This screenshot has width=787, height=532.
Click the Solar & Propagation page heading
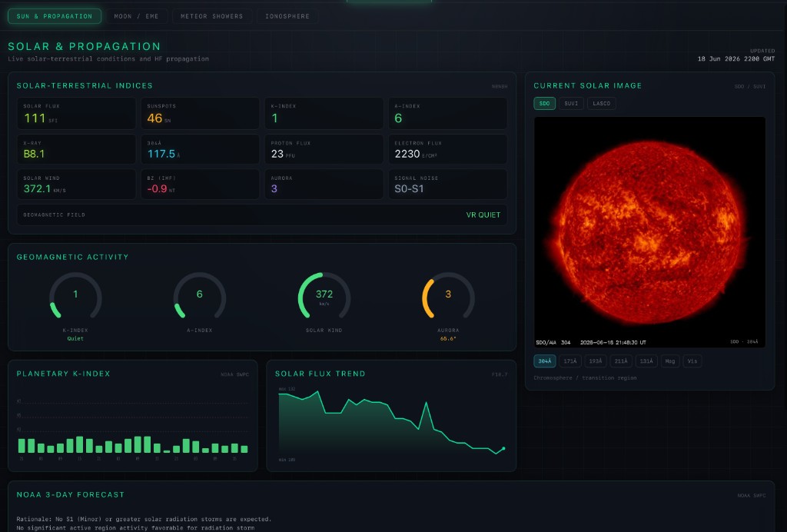(85, 46)
